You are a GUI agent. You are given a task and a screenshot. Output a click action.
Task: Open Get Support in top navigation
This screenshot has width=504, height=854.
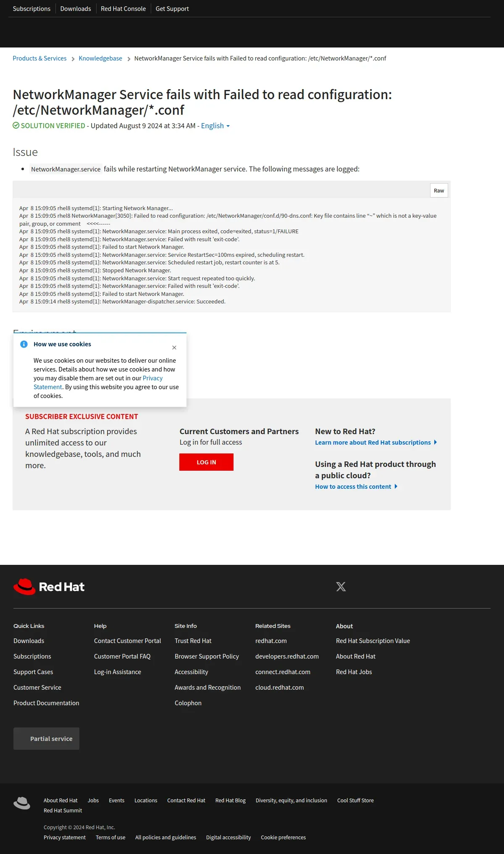tap(172, 8)
